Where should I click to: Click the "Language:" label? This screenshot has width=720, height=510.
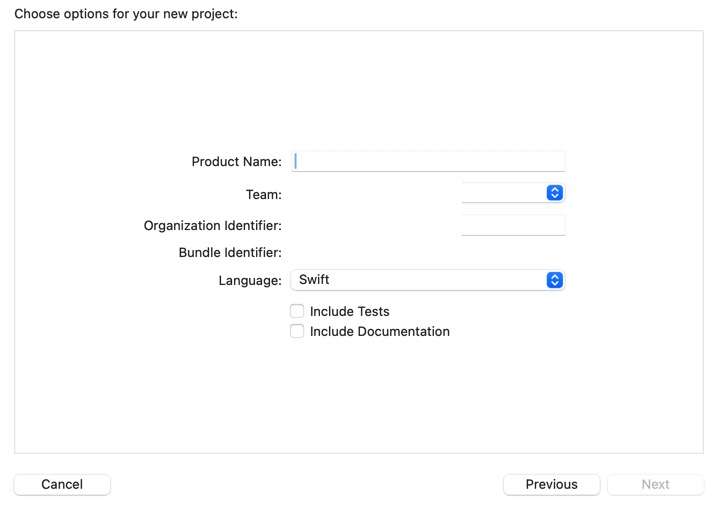(x=250, y=281)
